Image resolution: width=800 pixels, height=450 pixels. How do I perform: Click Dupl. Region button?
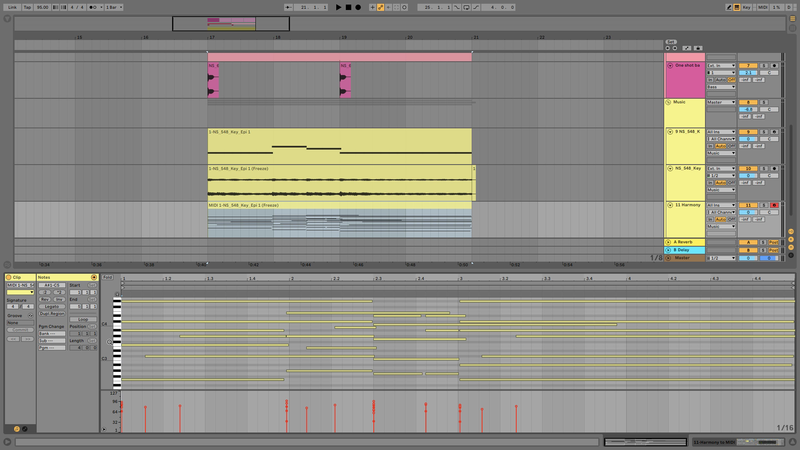point(52,314)
